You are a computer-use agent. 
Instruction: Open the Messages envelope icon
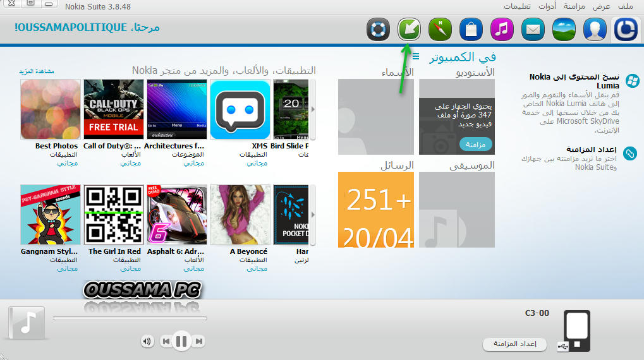[533, 29]
